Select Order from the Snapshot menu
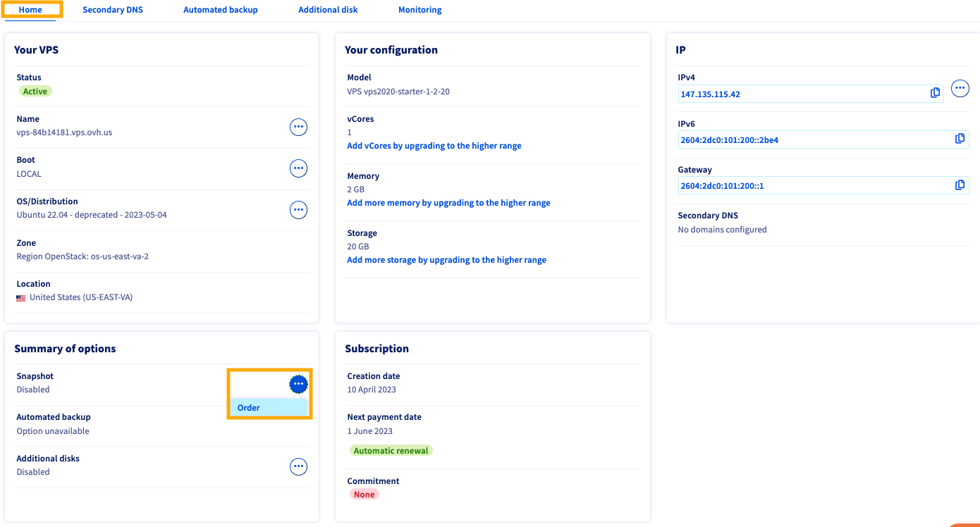This screenshot has height=527, width=980. pos(248,407)
